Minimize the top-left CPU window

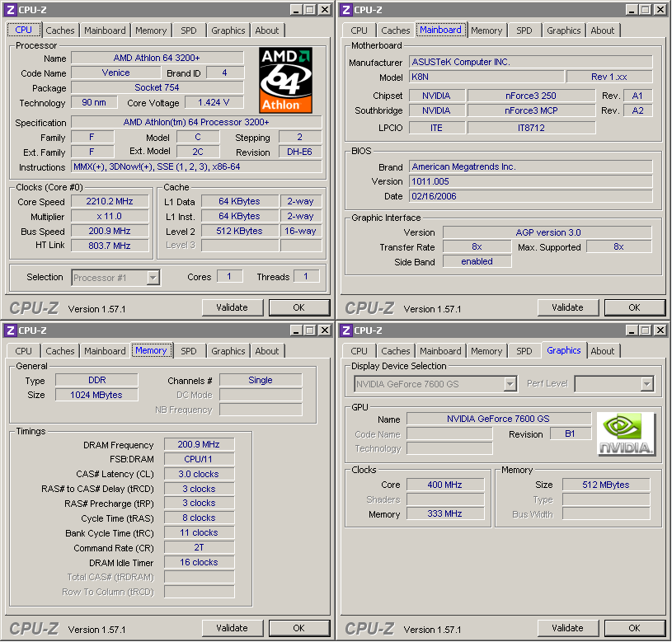pyautogui.click(x=296, y=10)
